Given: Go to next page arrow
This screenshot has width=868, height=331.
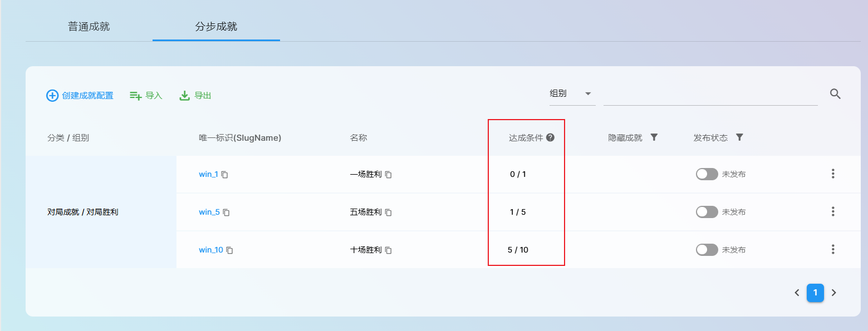Looking at the screenshot, I should coord(833,293).
